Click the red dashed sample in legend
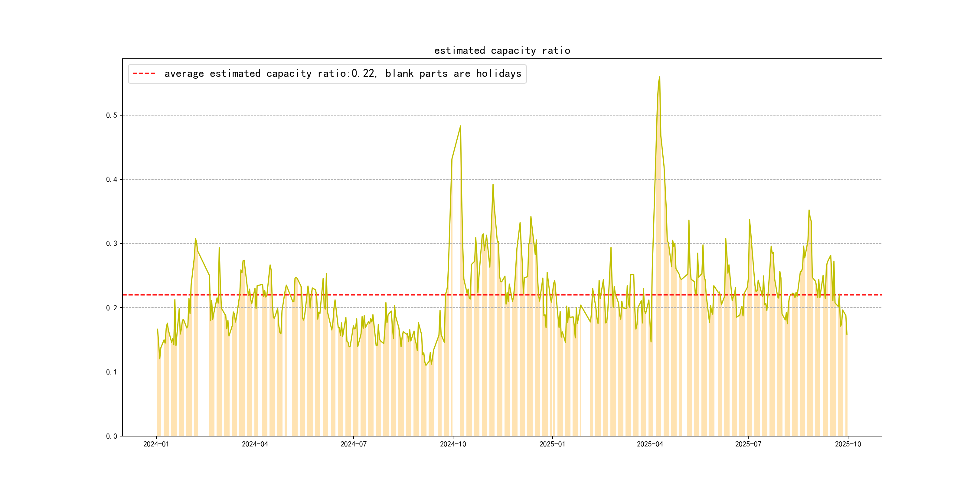 tap(144, 73)
